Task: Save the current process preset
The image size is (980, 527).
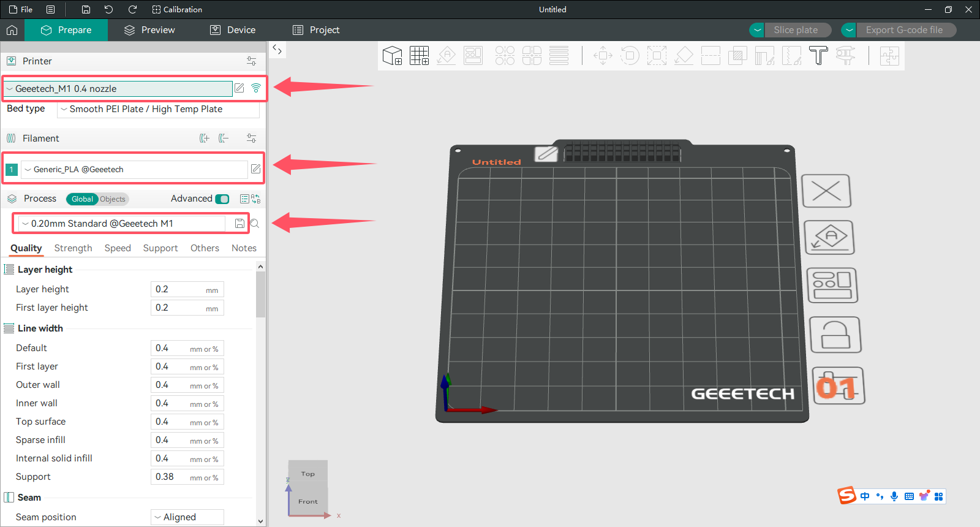Action: tap(239, 224)
